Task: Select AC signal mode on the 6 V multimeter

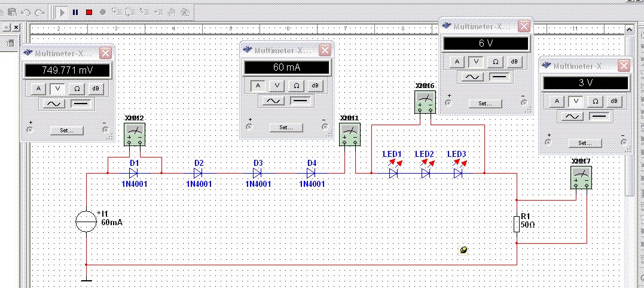Action: [472, 77]
